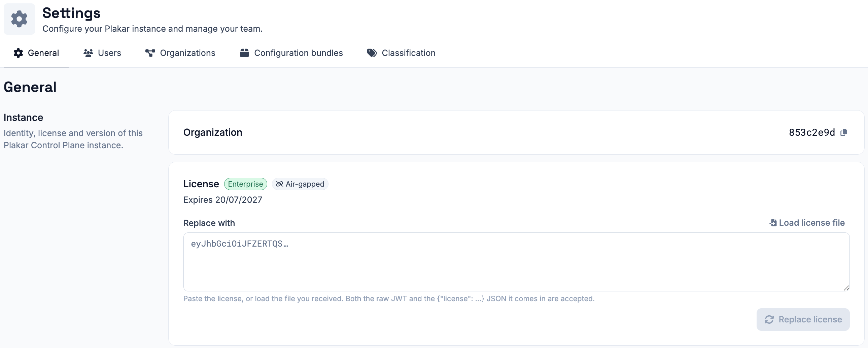Click the Expires 20/07/2027 text

click(x=223, y=200)
